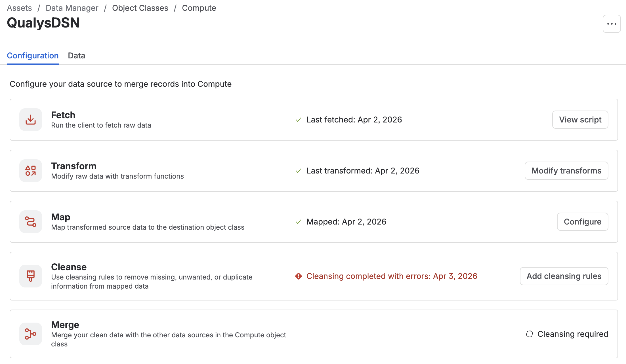This screenshot has height=364, width=626.
Task: Click 'Mapped: Apr 2, 2026' status text
Action: (x=346, y=222)
